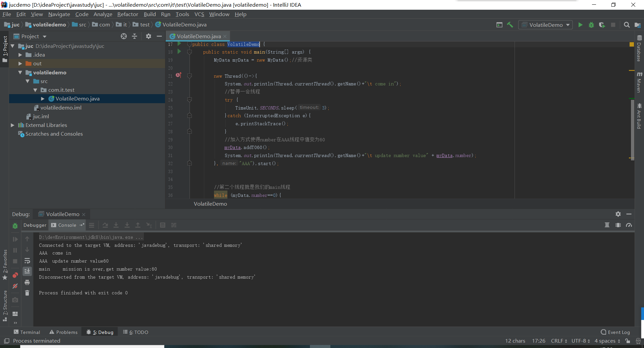Click the locate/scroll from source target icon
Image resolution: width=644 pixels, height=348 pixels.
point(124,36)
